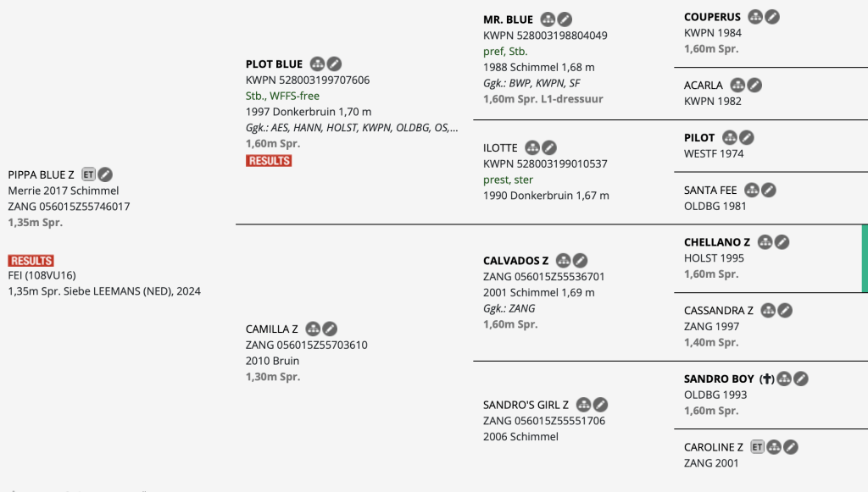The image size is (868, 492).
Task: Follow the Calvados Z name link
Action: [515, 261]
